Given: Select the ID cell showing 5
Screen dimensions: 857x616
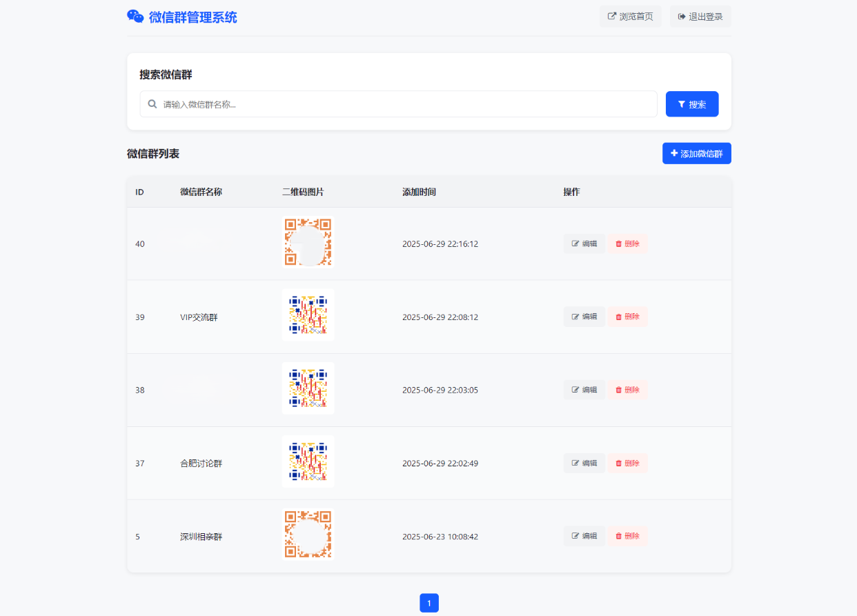Looking at the screenshot, I should pyautogui.click(x=137, y=537).
